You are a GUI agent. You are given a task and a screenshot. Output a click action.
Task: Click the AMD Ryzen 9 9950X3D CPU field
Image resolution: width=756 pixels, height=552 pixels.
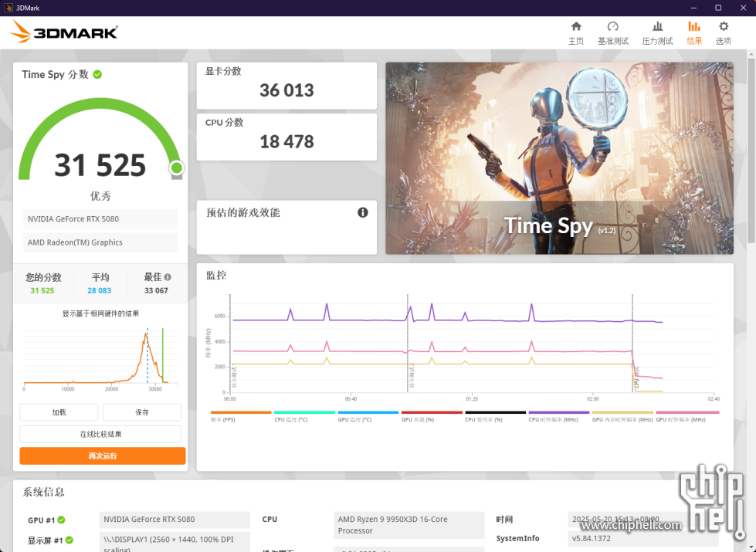[x=409, y=525]
